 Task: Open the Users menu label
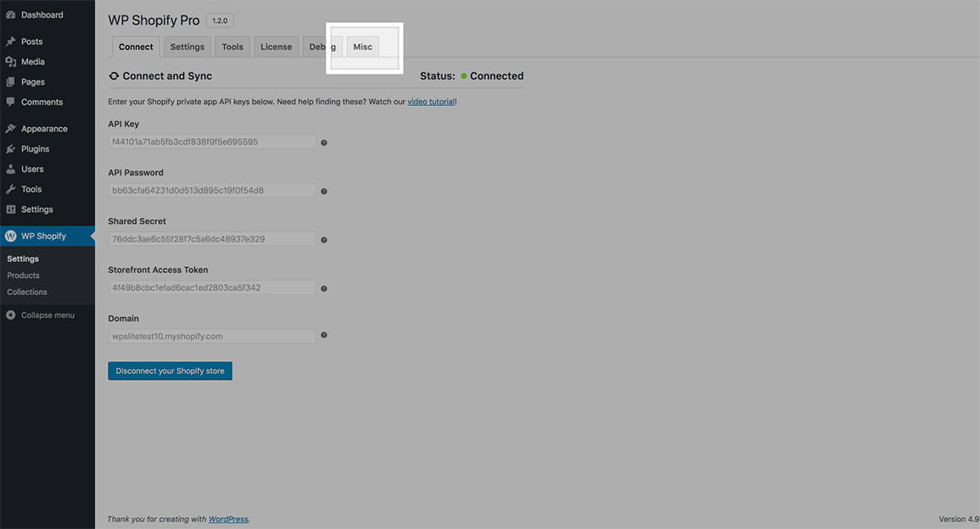click(x=32, y=170)
